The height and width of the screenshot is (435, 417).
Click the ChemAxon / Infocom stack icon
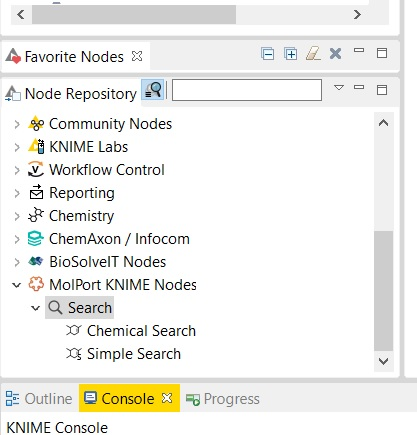pos(36,239)
